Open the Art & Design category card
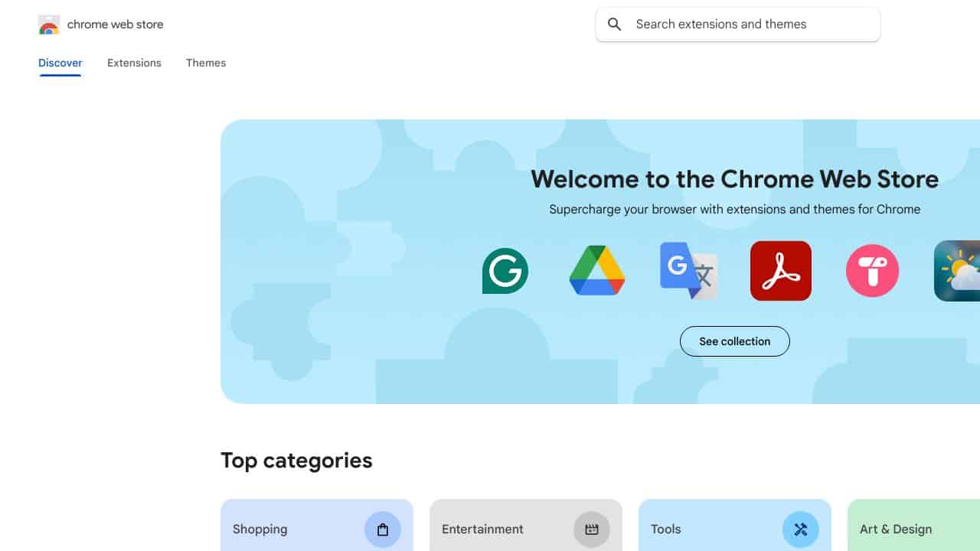Screen dimensions: 980x551 [913, 525]
